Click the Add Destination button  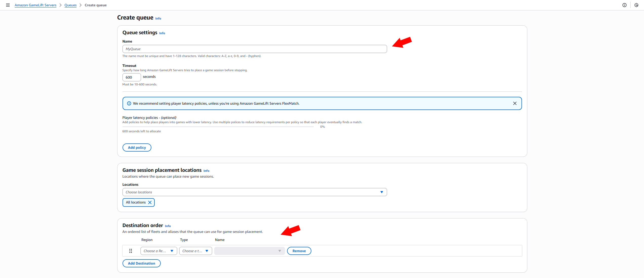point(141,263)
